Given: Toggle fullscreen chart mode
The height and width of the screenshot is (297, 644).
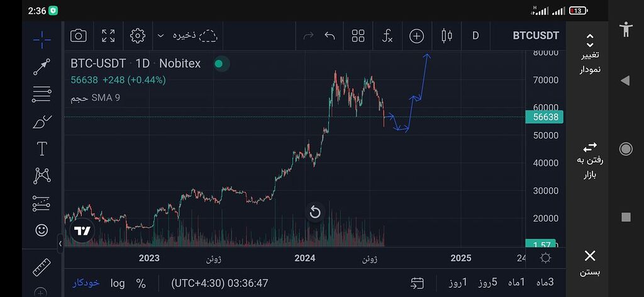Looking at the screenshot, I should click(x=108, y=36).
